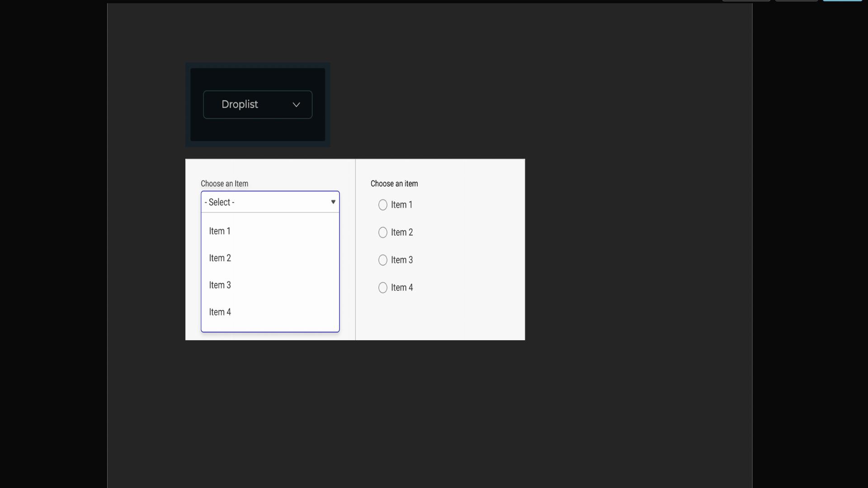The image size is (868, 488).
Task: Select the Item 4 radio button
Action: [383, 288]
